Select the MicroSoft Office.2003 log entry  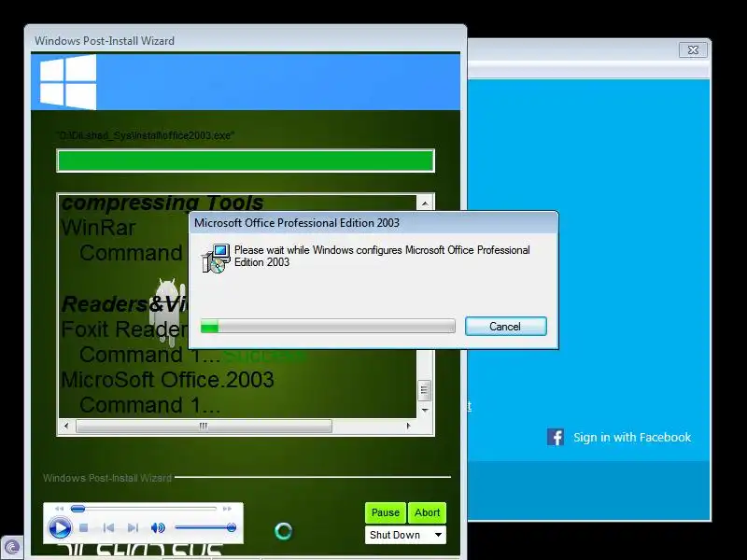coord(168,380)
